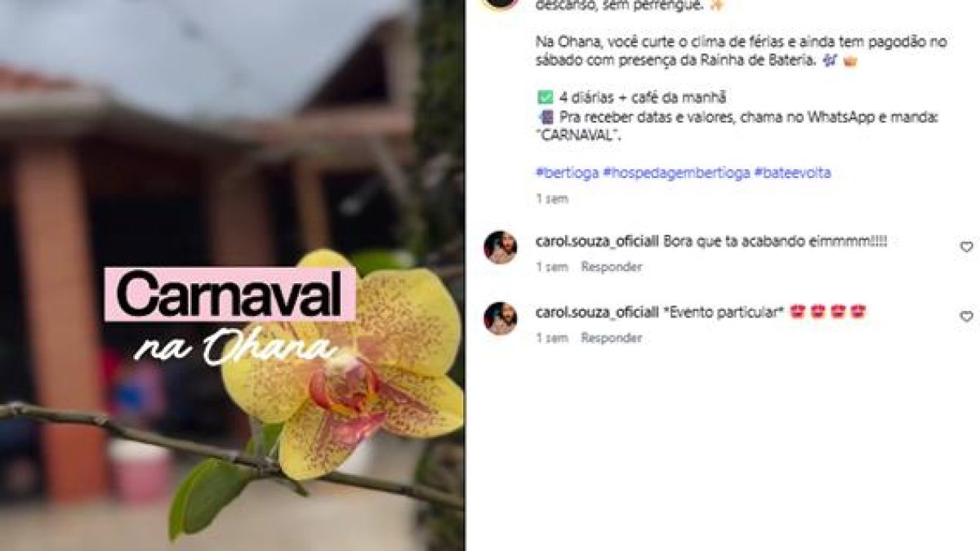Like the "Evento particular" comment with heart icon
Screen dimensions: 980x551
(966, 317)
